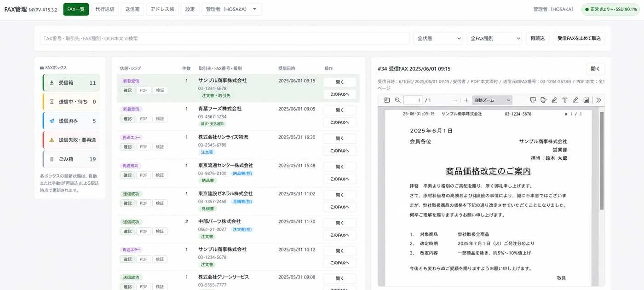Screen dimensions: 644x290
Task: Click the 再送エラー status on 2025/05/31 10:12 row
Action: pos(131,249)
